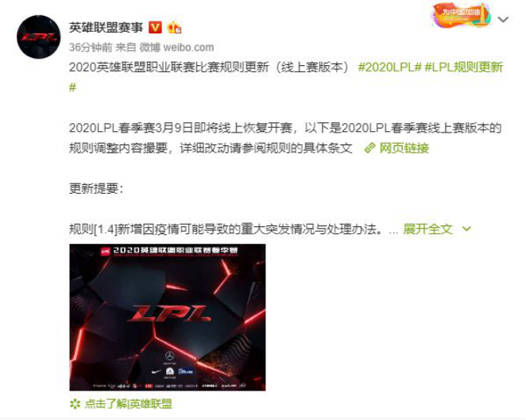526x420 pixels.
Task: Click the LPL logo in poster center
Action: point(169,314)
